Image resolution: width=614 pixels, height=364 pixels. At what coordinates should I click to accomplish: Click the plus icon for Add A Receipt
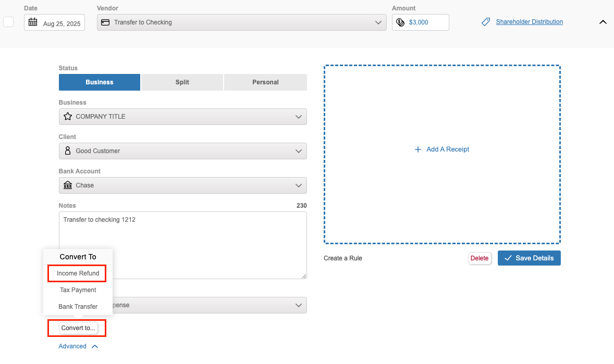pyautogui.click(x=417, y=149)
